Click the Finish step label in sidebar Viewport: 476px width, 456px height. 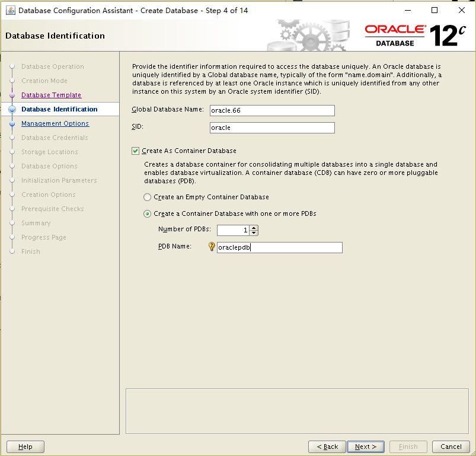(x=31, y=251)
